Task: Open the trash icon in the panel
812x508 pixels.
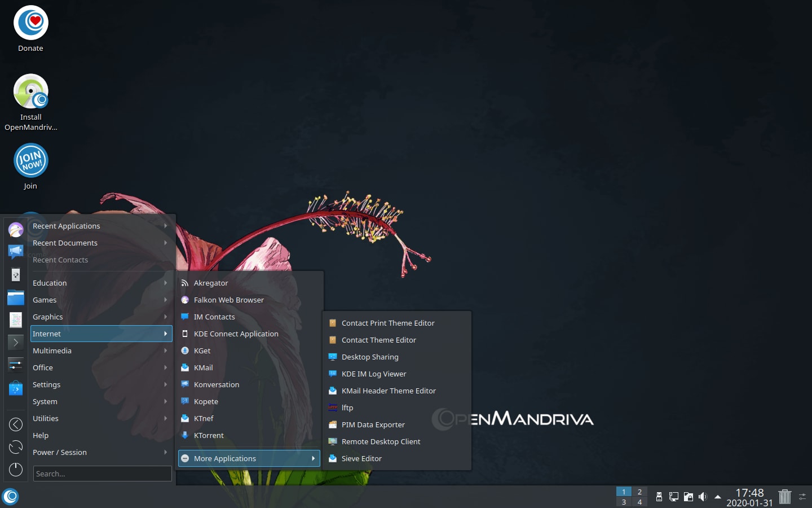Action: click(784, 497)
